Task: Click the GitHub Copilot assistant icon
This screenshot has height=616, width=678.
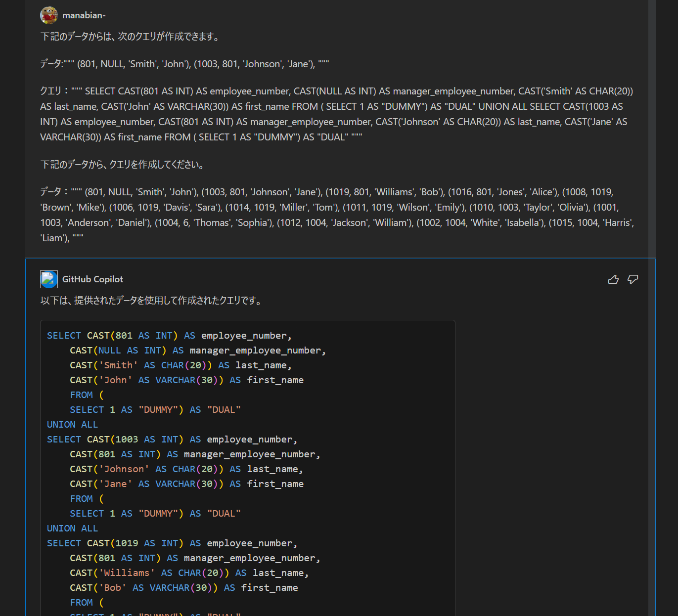Action: 48,279
